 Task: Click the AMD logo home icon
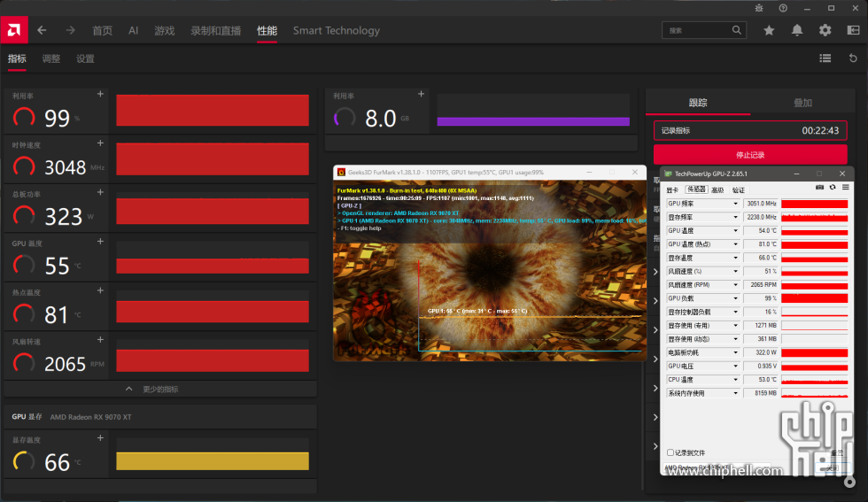coord(14,30)
